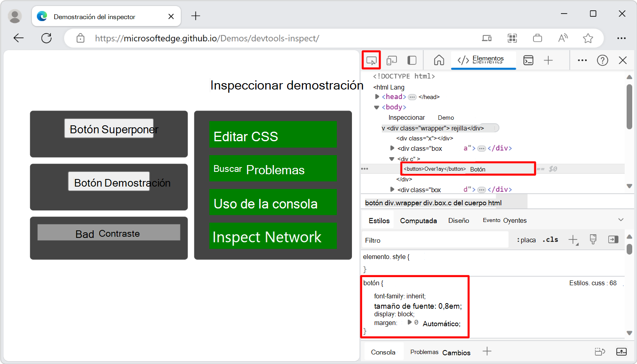Open the Problemas tab in the drawer
Image resolution: width=637 pixels, height=364 pixels.
click(x=424, y=352)
